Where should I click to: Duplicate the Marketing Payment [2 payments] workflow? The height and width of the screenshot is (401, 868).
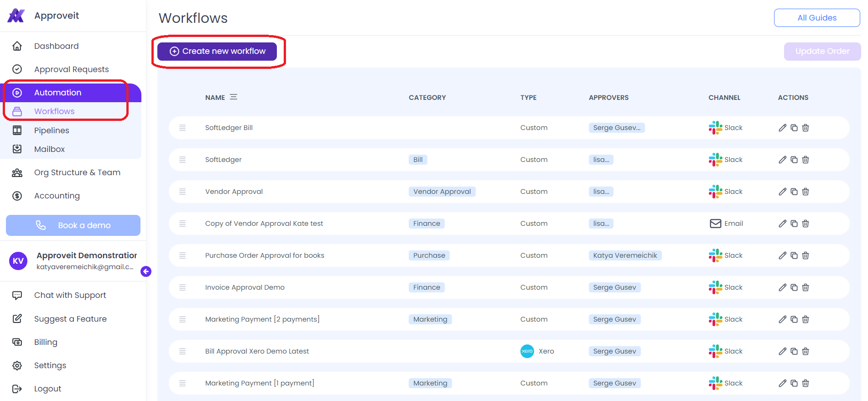click(x=794, y=319)
